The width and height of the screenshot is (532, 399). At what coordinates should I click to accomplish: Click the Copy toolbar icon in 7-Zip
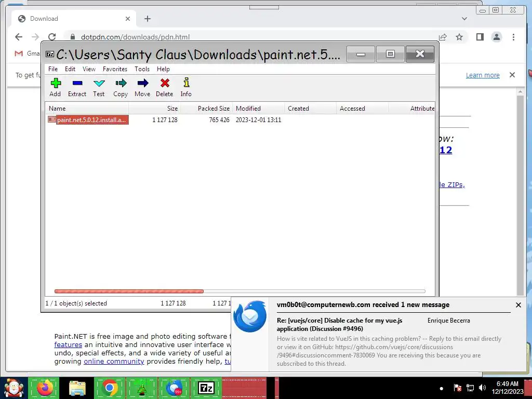pyautogui.click(x=121, y=87)
